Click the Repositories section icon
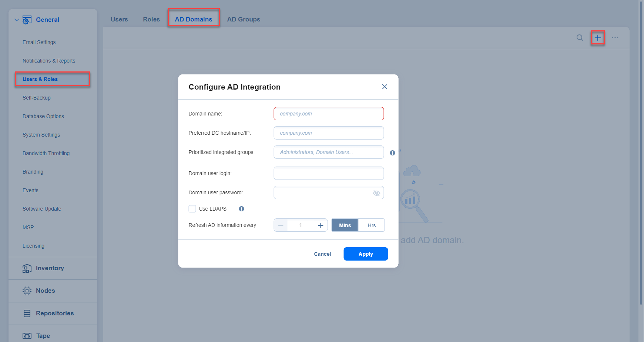The image size is (644, 342). coord(27,313)
